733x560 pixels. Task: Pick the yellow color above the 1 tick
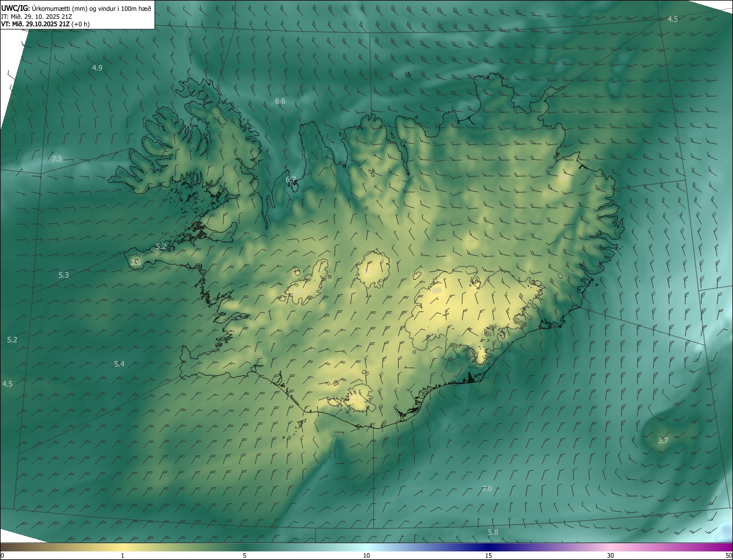point(123,547)
